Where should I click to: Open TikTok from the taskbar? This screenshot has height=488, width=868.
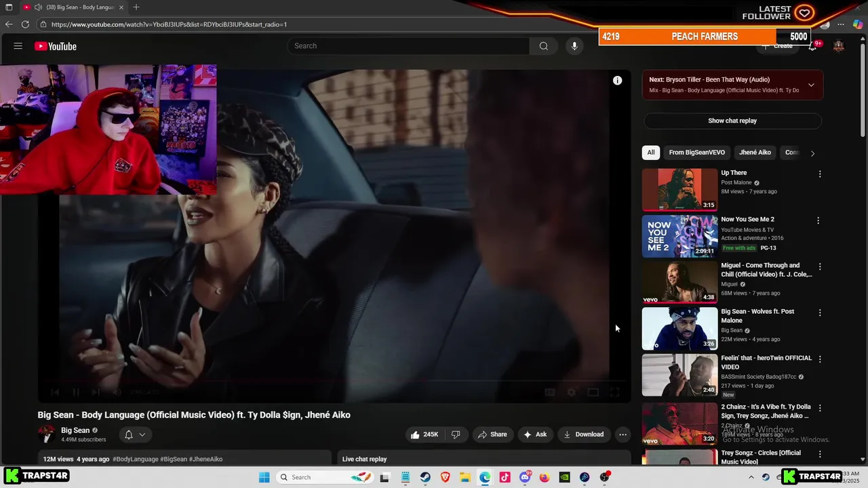point(505,477)
